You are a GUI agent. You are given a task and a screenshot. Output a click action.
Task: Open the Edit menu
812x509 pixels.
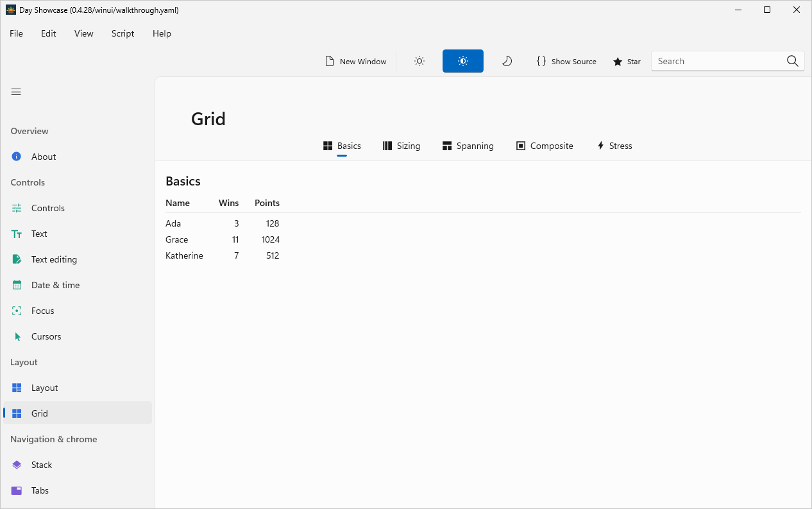point(49,33)
